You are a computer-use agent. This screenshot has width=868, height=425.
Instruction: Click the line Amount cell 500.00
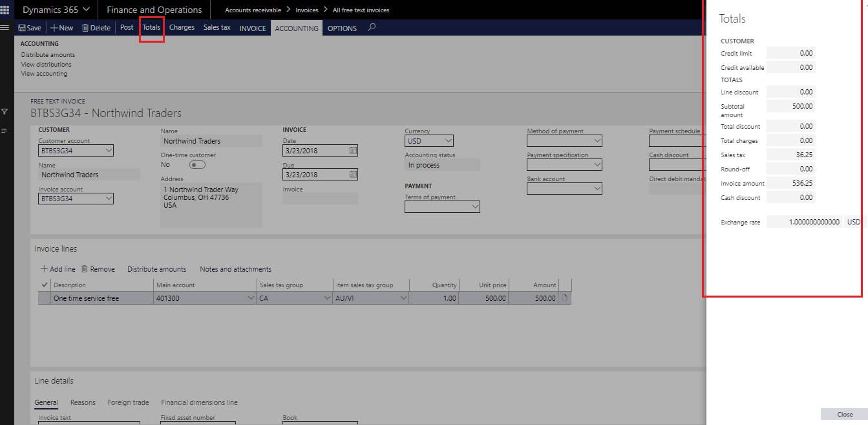[534, 298]
